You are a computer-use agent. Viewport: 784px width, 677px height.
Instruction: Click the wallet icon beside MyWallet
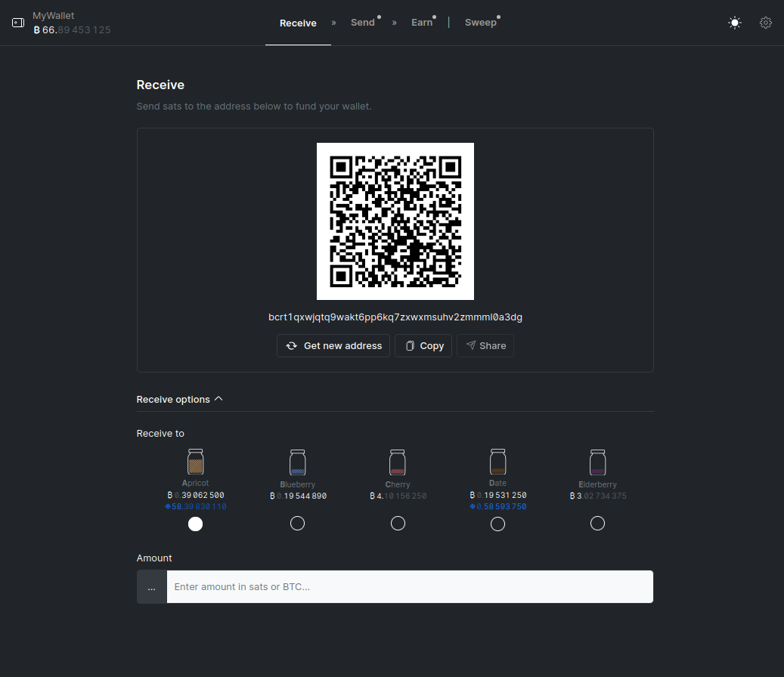[18, 23]
